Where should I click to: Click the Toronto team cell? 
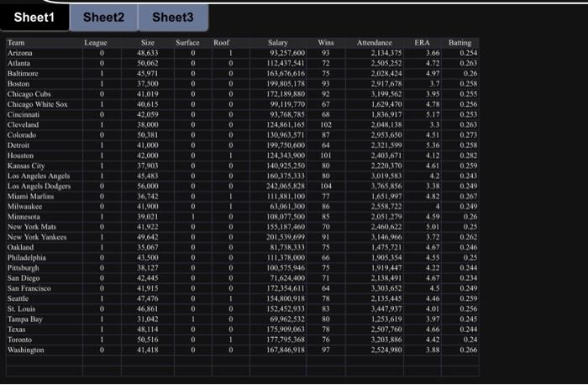click(x=45, y=340)
